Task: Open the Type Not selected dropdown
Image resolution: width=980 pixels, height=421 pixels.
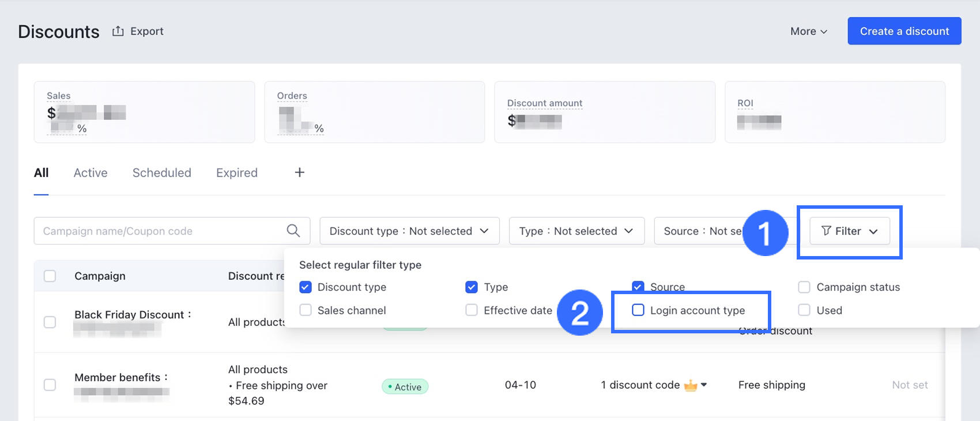Action: coord(576,231)
